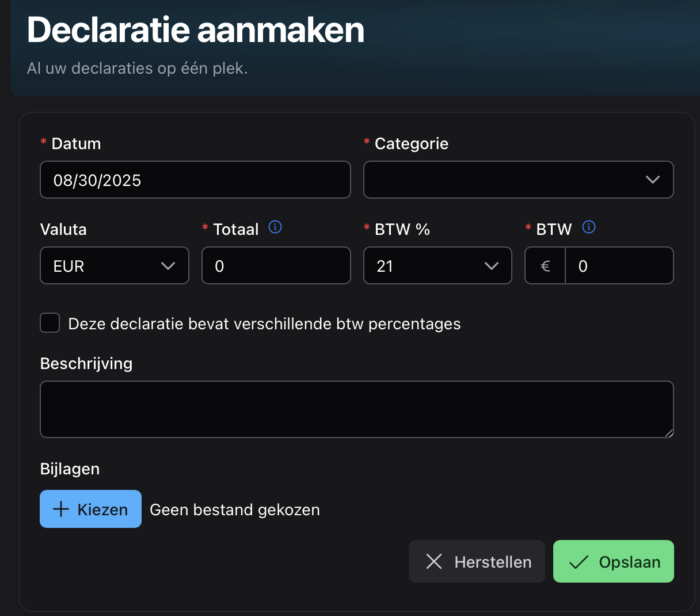Click the info icon beside the BTW label
Image resolution: width=700 pixels, height=616 pixels.
pos(588,227)
